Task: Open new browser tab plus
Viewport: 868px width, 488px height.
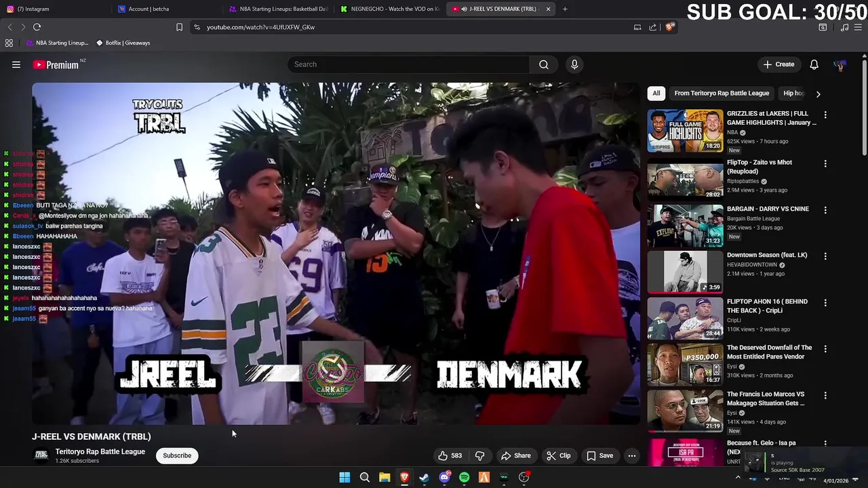Action: 565,9
